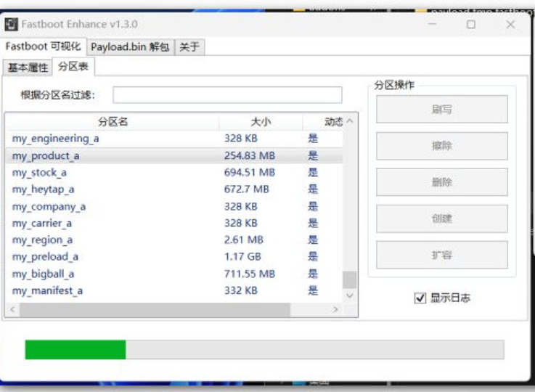
Task: Select the my_engineering_a partition row
Action: pos(174,139)
